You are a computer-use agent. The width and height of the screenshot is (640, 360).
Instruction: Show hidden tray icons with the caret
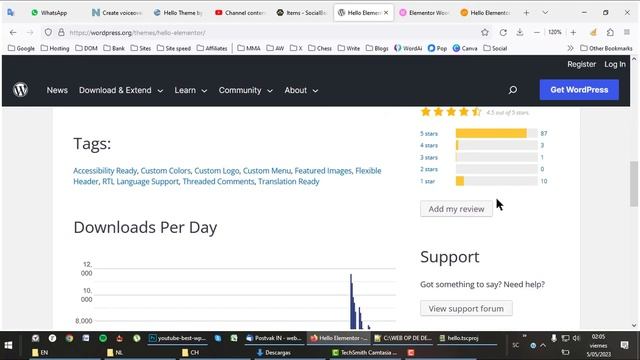(x=543, y=345)
